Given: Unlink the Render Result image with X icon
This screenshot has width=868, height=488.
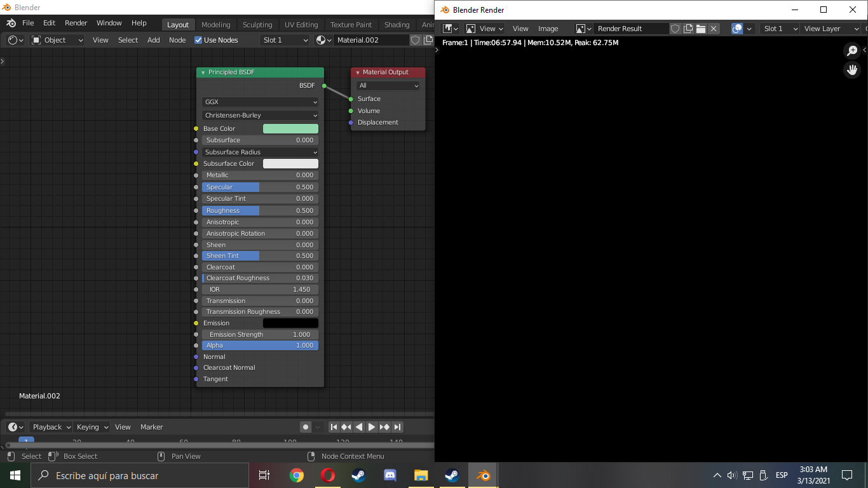Looking at the screenshot, I should [714, 29].
